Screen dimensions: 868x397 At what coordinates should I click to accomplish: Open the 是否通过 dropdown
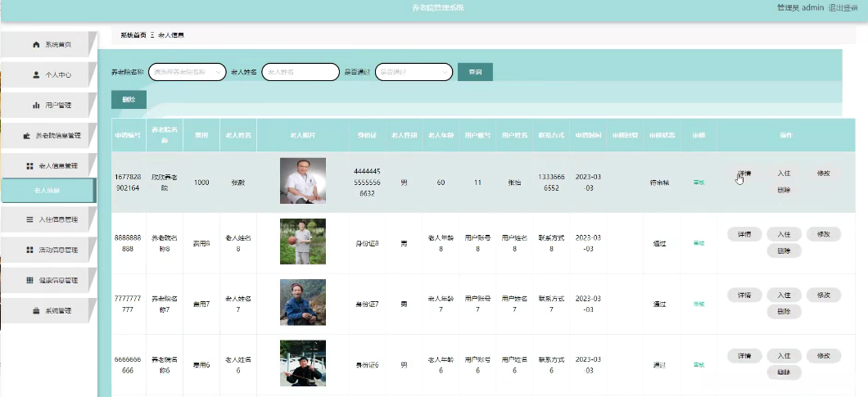pyautogui.click(x=414, y=72)
